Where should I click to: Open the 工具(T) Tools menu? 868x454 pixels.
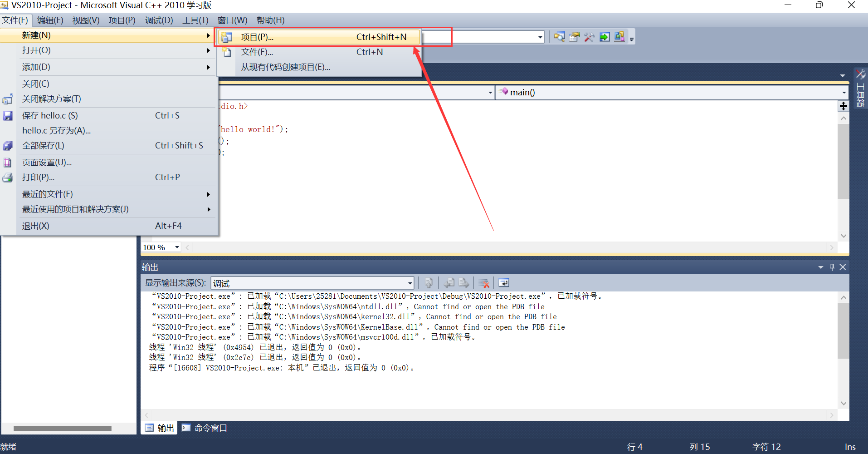[x=195, y=20]
